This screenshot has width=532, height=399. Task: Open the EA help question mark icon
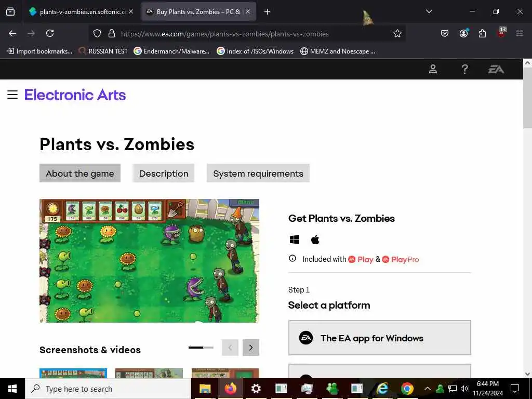click(x=465, y=69)
